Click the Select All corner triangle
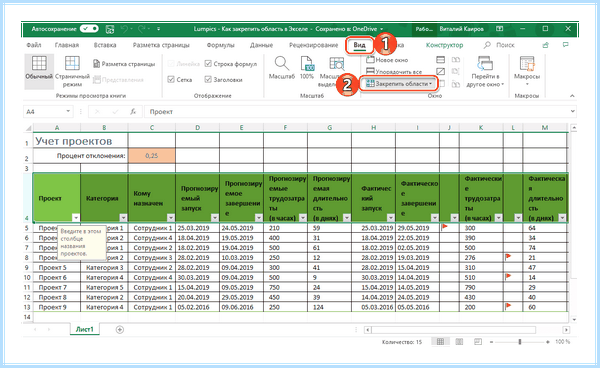600x368 pixels. coord(28,128)
